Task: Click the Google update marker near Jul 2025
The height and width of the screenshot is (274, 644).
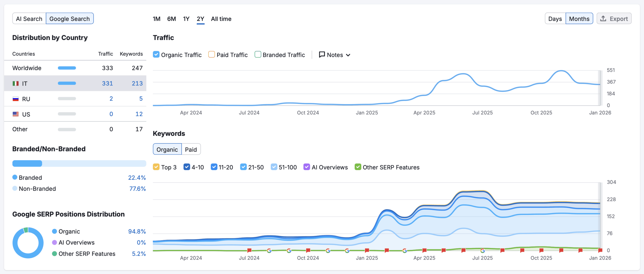Action: coord(482,251)
